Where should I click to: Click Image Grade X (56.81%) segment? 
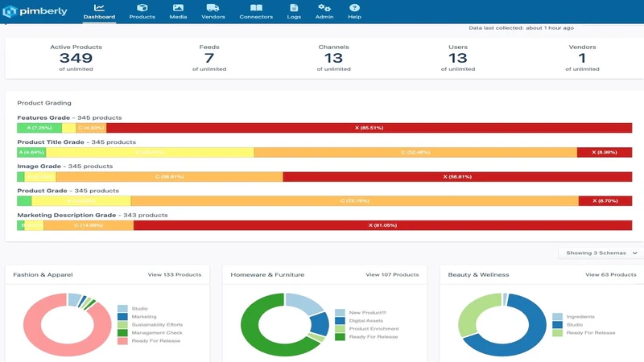(x=457, y=176)
